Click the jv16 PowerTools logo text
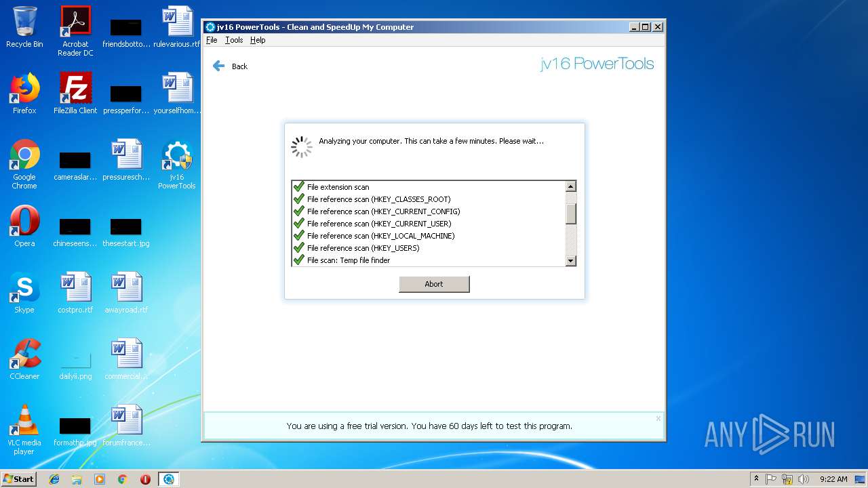This screenshot has width=868, height=488. (597, 64)
